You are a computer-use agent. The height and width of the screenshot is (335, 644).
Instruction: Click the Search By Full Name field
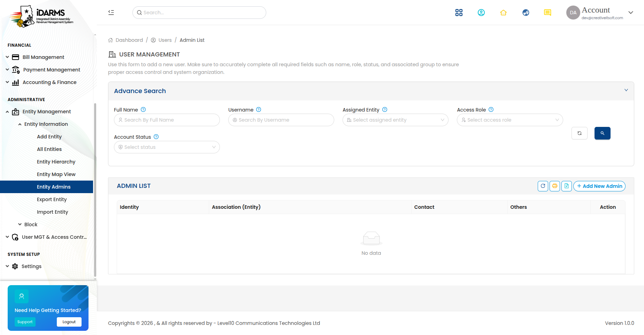pyautogui.click(x=167, y=120)
